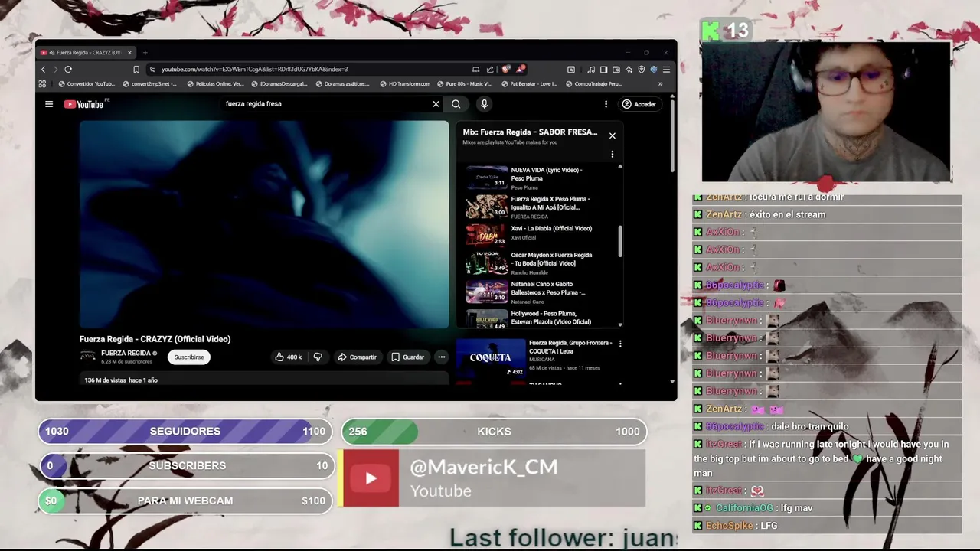Click the Mix playlist scrollbar thumb

(620, 241)
